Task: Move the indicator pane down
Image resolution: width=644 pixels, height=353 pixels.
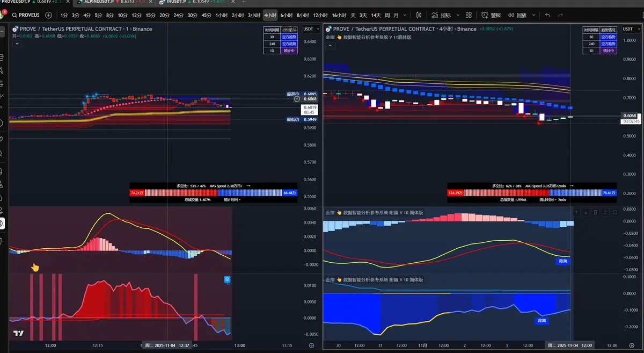Action: coord(586,212)
